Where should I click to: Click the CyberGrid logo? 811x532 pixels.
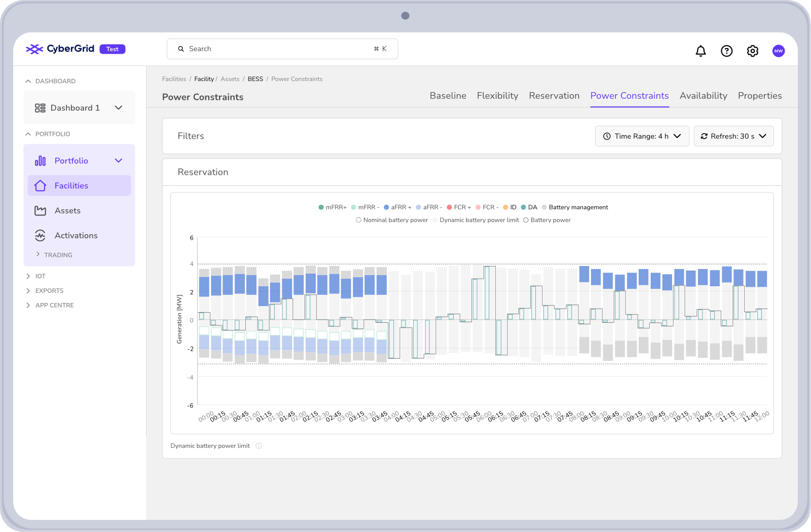click(60, 49)
